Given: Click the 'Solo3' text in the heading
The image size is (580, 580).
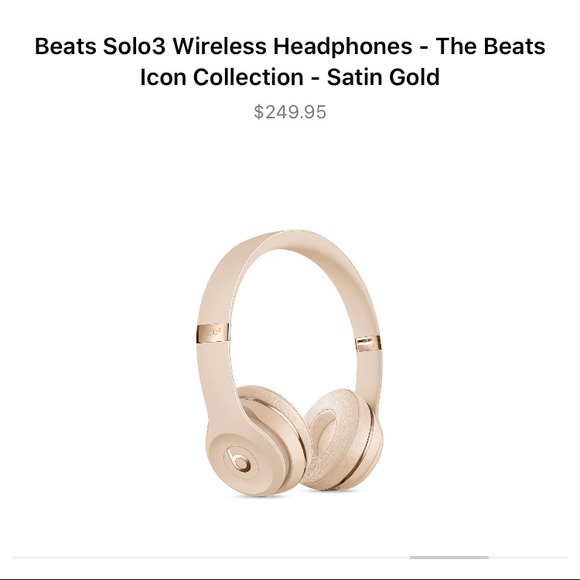Looking at the screenshot, I should click(134, 46).
